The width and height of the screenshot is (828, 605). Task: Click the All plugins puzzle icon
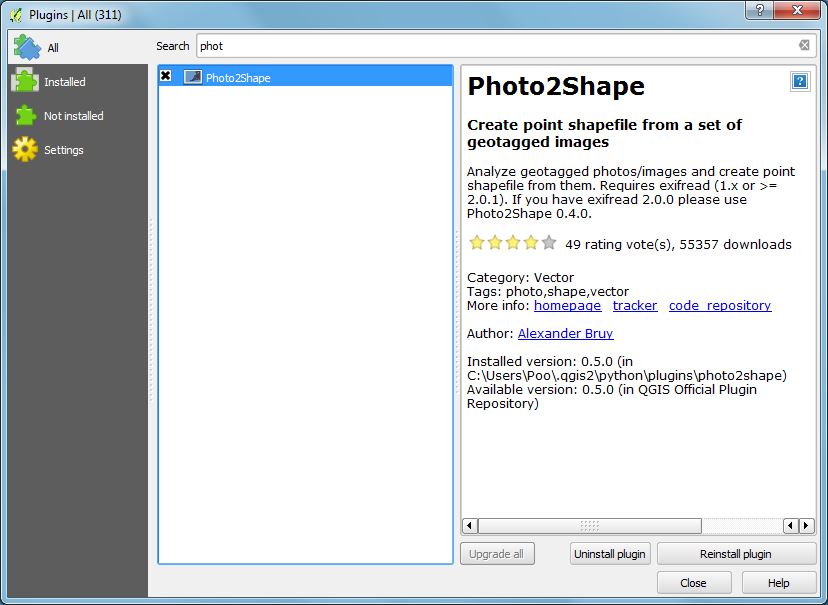click(x=27, y=47)
